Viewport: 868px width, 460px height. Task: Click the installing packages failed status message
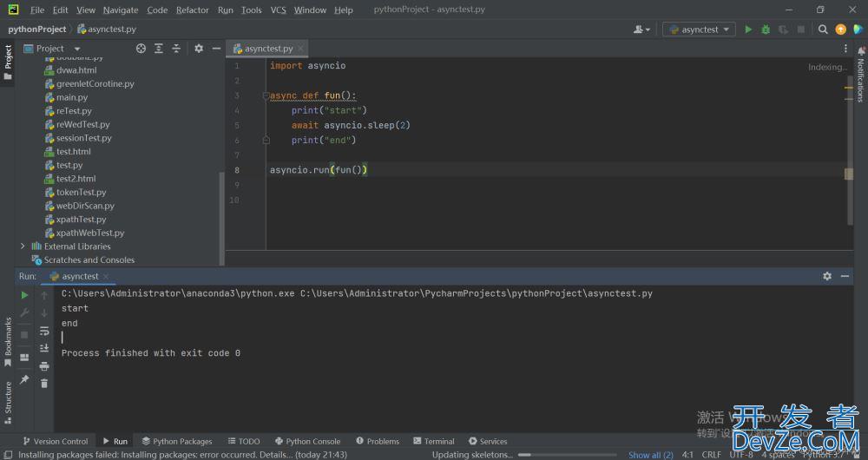pyautogui.click(x=182, y=455)
